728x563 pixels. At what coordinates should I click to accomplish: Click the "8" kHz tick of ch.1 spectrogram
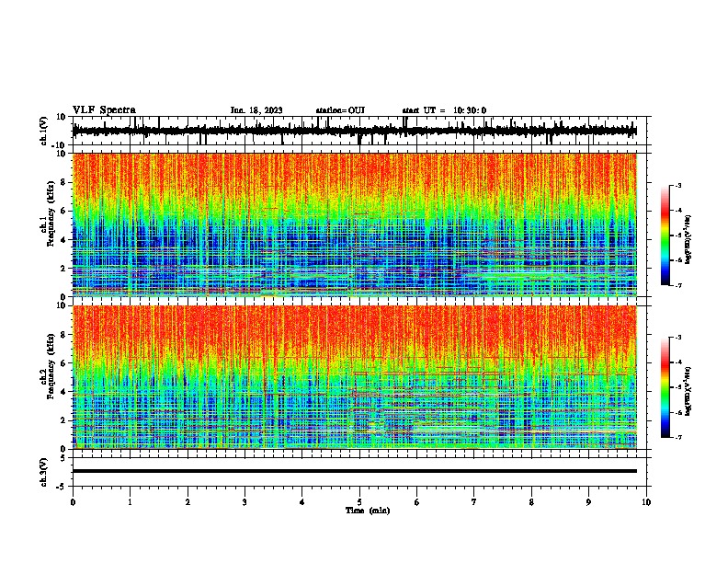point(64,182)
